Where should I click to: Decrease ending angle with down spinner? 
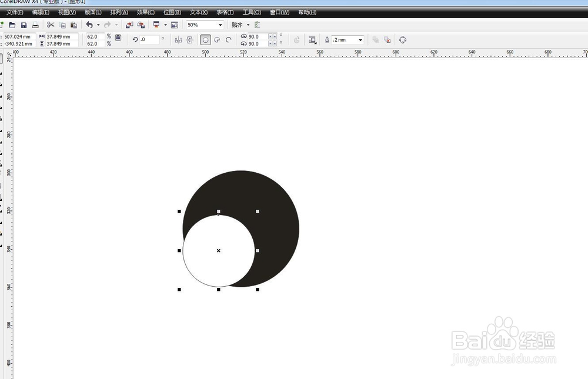(x=270, y=44)
